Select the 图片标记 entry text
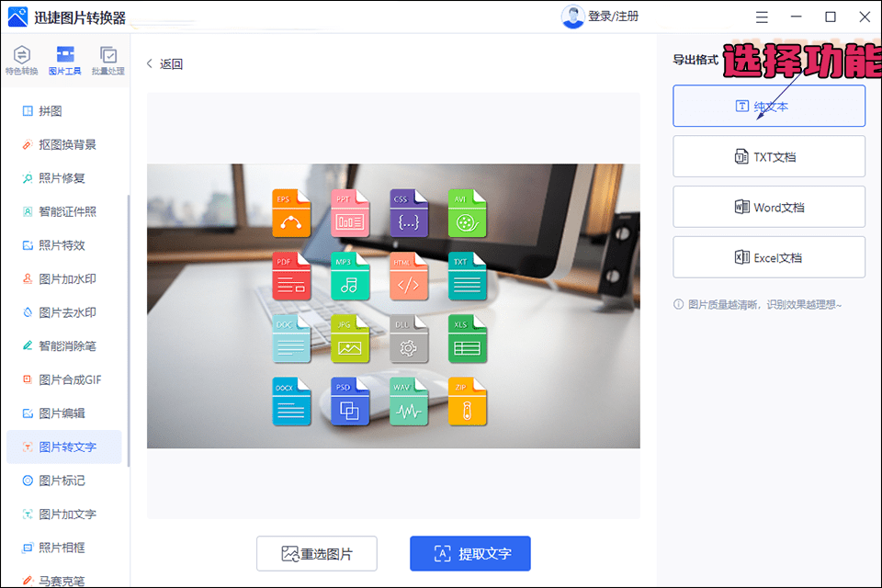882x588 pixels. [62, 481]
